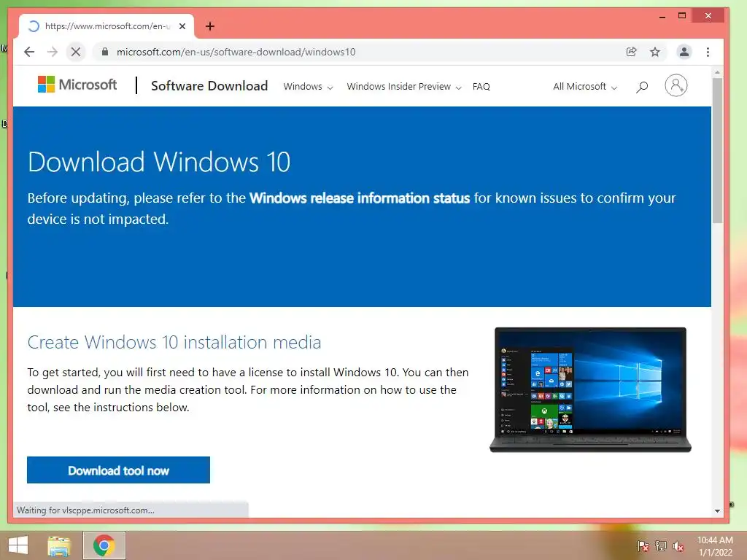Click the Windows 10 laptop image
Viewport: 747px width, 560px height.
[x=590, y=389]
